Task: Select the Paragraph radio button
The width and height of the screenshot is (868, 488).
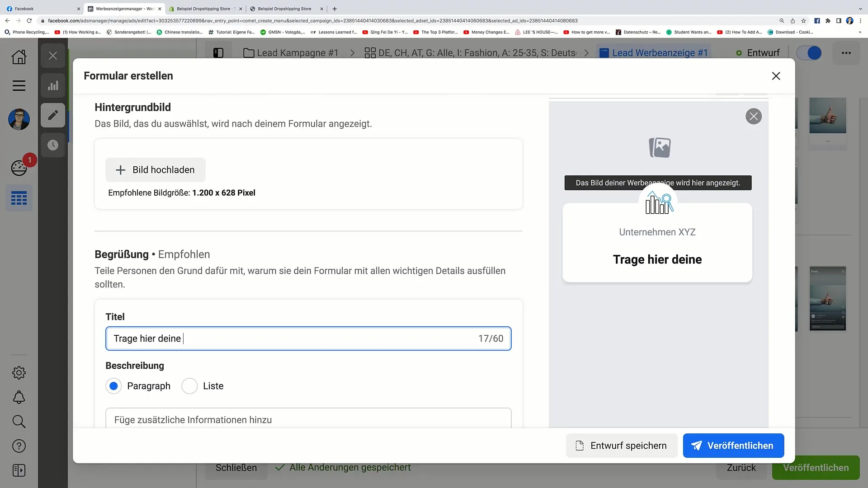Action: [113, 386]
